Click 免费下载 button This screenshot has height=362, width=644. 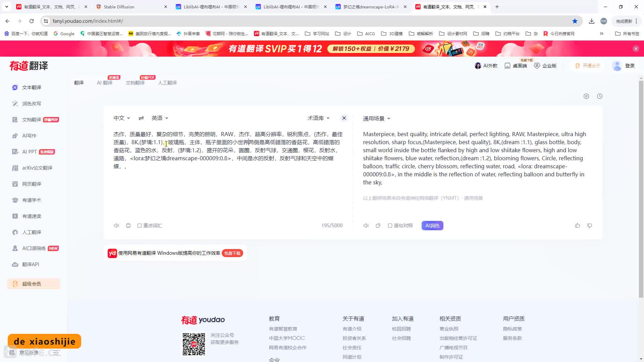(232, 253)
